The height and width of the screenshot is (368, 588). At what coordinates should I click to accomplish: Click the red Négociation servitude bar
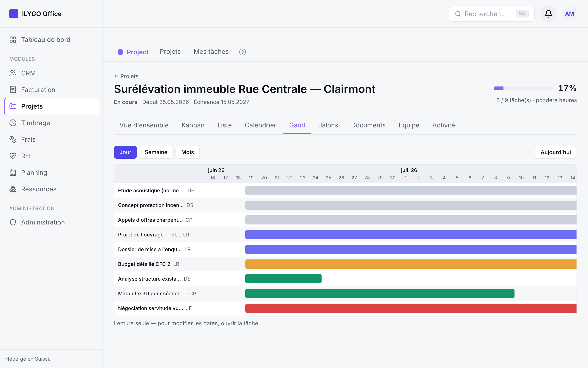pos(411,308)
